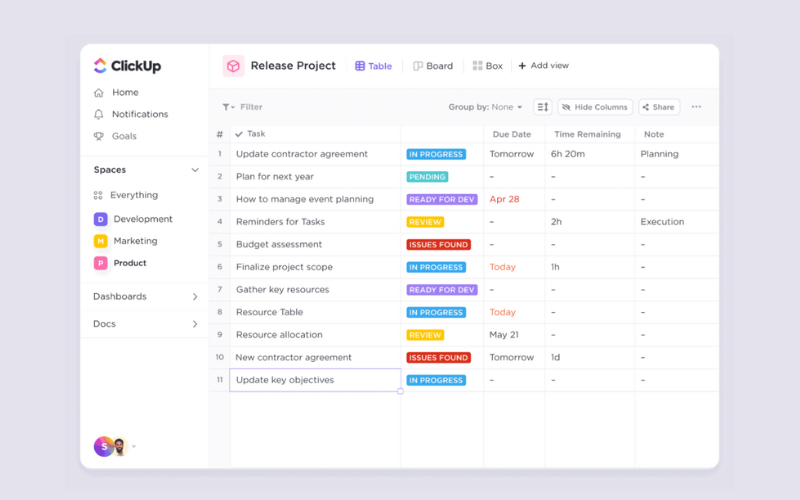Open Notifications bell in sidebar
Viewport: 800px width, 500px height.
[x=99, y=114]
